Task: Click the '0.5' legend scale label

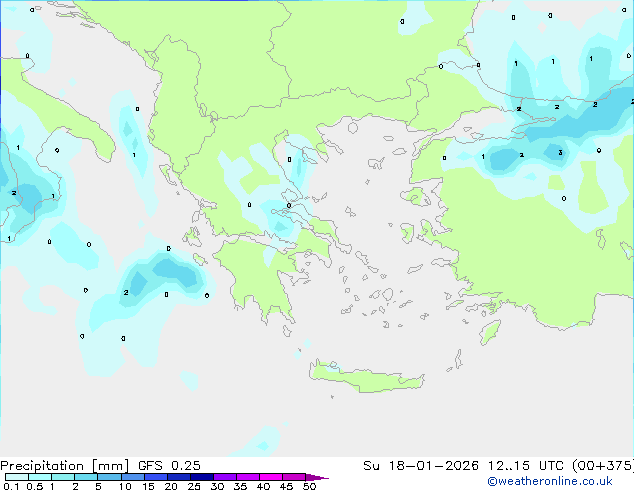Action: [35, 486]
